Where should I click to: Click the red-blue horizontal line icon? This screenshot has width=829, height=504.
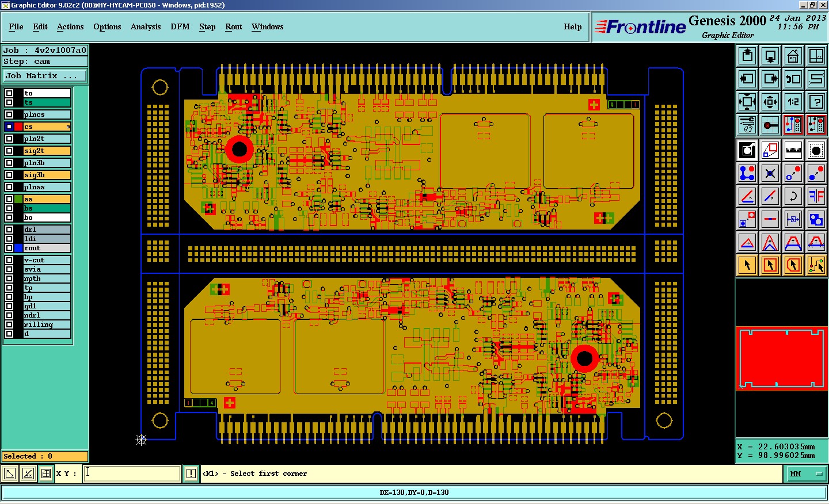click(x=770, y=219)
